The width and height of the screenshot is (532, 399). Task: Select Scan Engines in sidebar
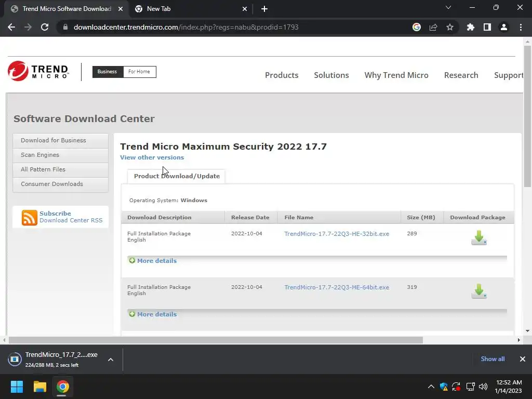tap(60, 155)
